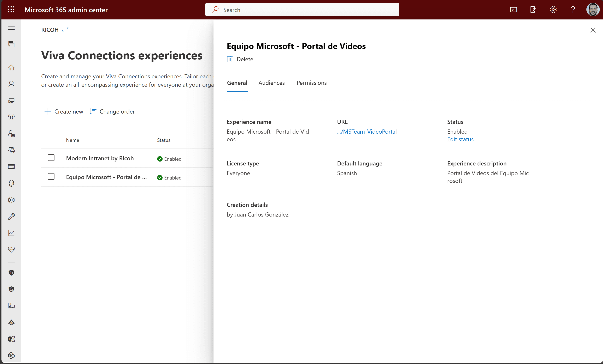Check the Equipo Microsoft row checkbox
This screenshot has width=603, height=364.
click(51, 176)
